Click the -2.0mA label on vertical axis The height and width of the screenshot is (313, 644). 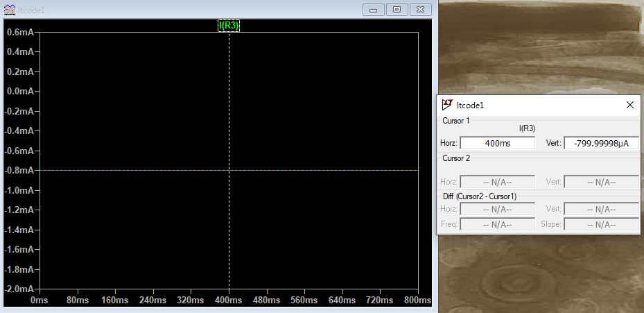click(20, 289)
